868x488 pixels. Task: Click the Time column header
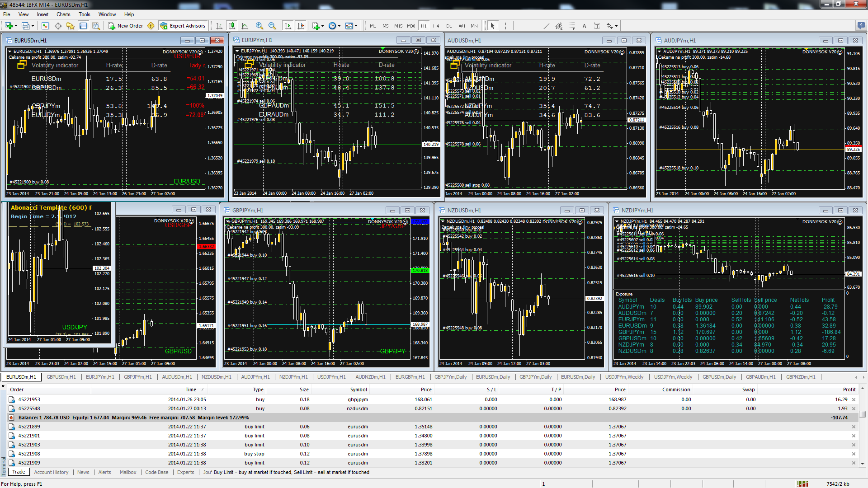(x=191, y=389)
